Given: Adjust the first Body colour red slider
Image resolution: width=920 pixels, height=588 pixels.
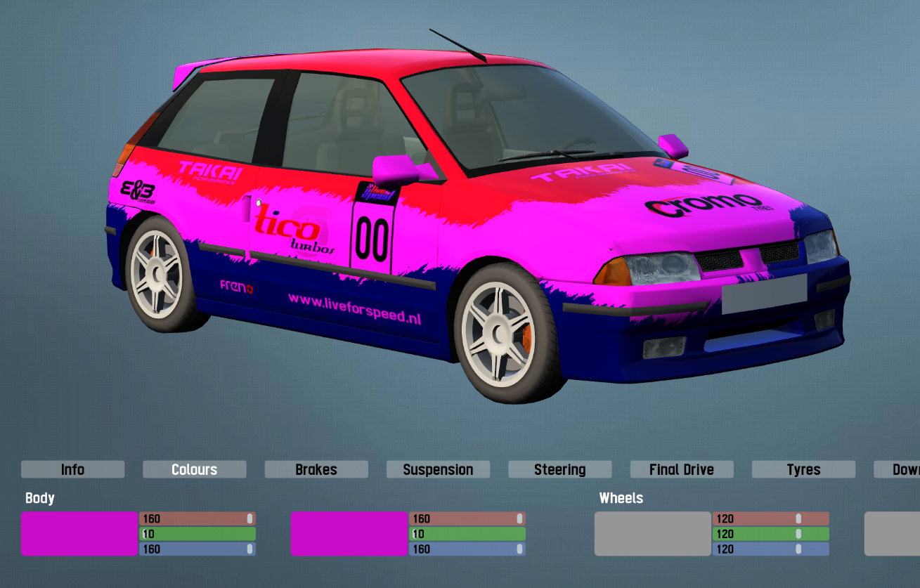Looking at the screenshot, I should tap(197, 518).
